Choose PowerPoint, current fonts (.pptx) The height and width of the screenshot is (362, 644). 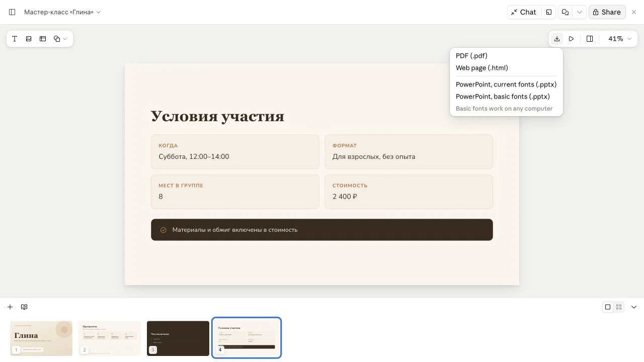point(506,84)
